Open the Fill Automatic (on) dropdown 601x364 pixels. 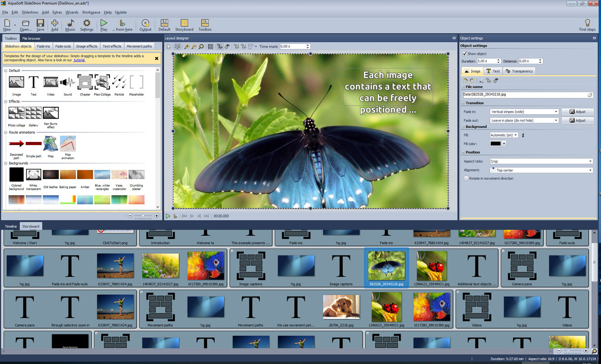504,135
